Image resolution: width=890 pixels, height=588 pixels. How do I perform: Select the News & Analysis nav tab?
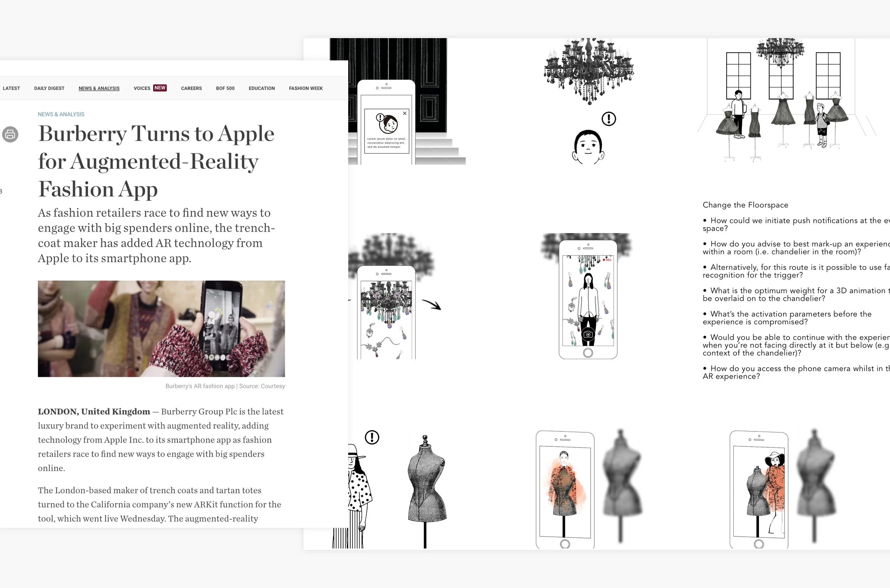[x=99, y=89]
